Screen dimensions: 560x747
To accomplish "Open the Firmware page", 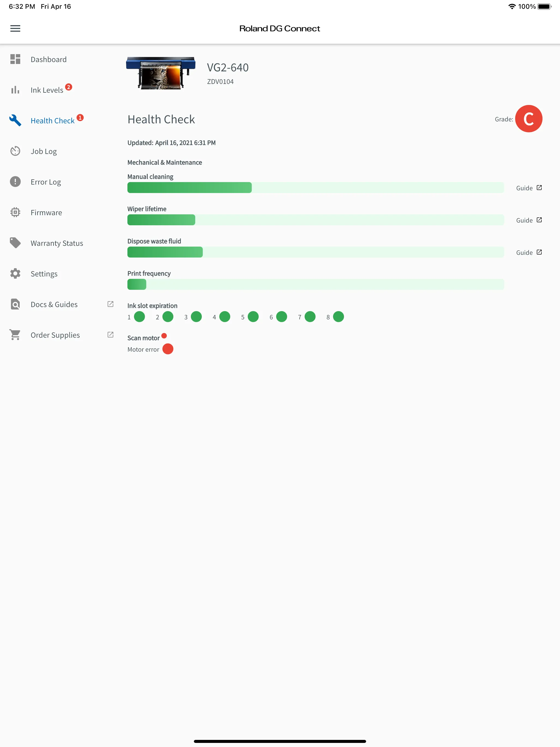I will 46,212.
